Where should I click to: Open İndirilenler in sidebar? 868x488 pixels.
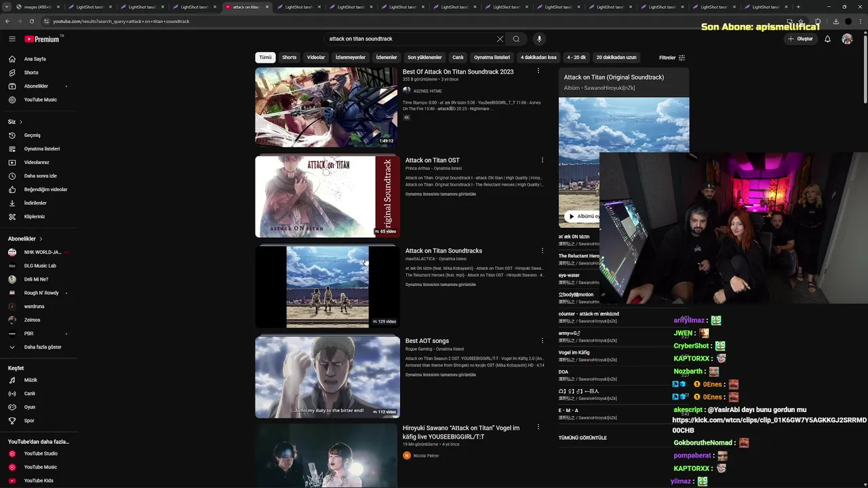[x=35, y=203]
